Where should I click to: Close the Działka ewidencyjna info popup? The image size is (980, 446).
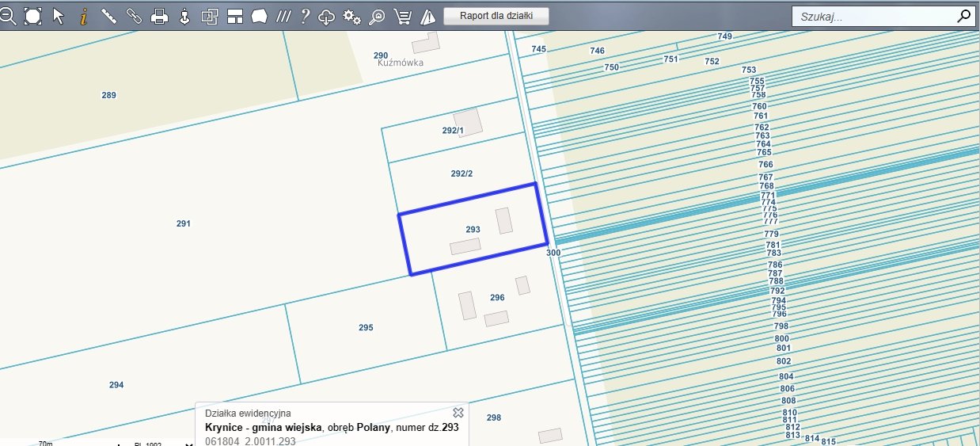pyautogui.click(x=458, y=413)
